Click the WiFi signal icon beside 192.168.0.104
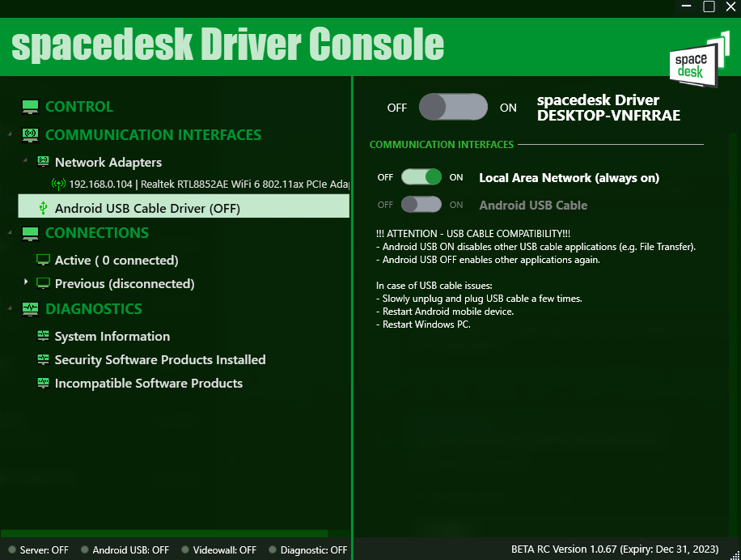Screen dimensions: 741x560 [58, 184]
